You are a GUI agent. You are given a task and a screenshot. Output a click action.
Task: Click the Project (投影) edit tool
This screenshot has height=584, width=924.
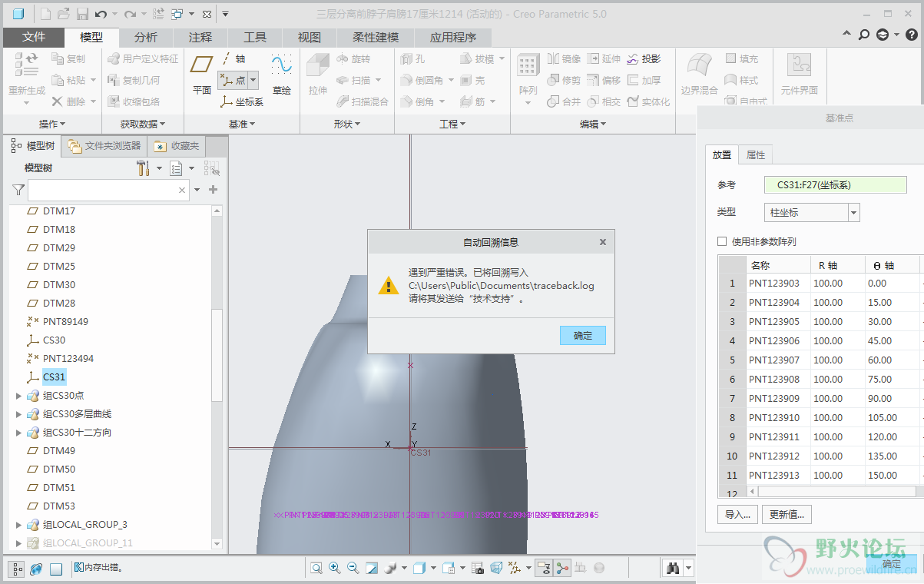pos(644,58)
